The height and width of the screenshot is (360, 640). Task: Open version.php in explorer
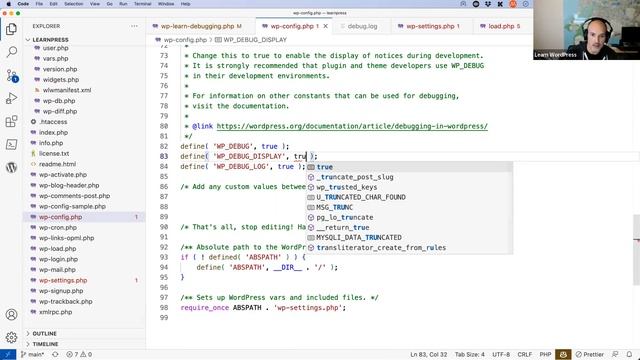point(60,69)
